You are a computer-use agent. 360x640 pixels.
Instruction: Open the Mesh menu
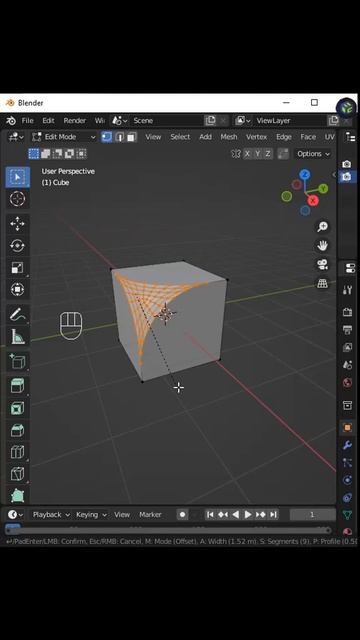229,137
